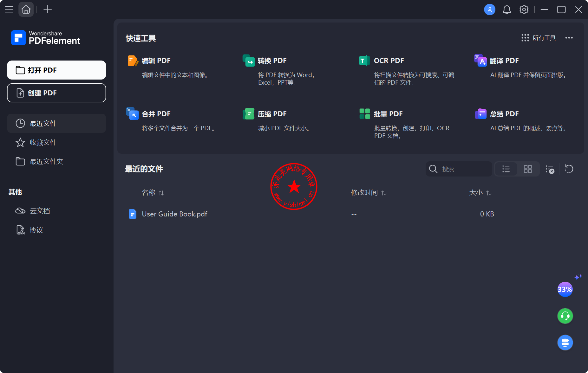Open the Convert PDF (转换 PDF) tool
Screen dimensions: 588x373
click(x=272, y=61)
